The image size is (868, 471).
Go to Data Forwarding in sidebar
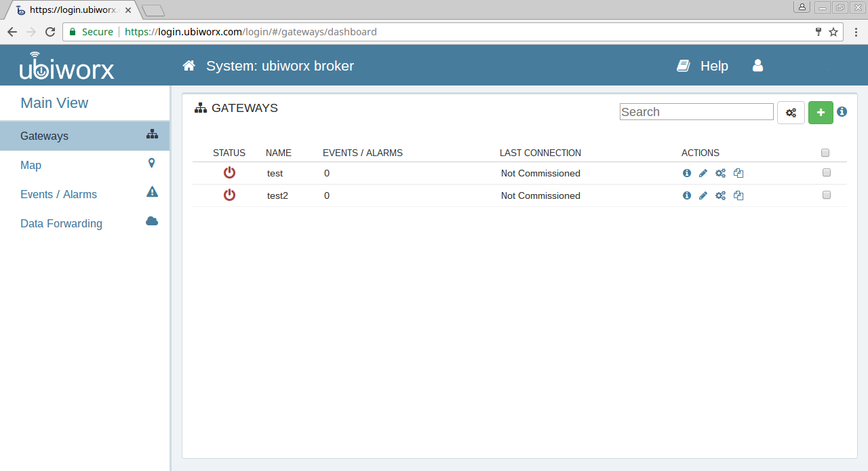[x=61, y=223]
